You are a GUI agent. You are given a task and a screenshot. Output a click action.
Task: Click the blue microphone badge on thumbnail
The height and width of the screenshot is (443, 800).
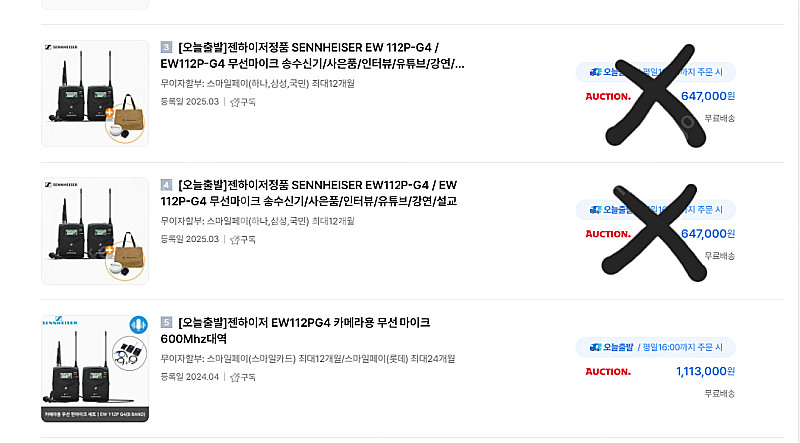[x=138, y=325]
